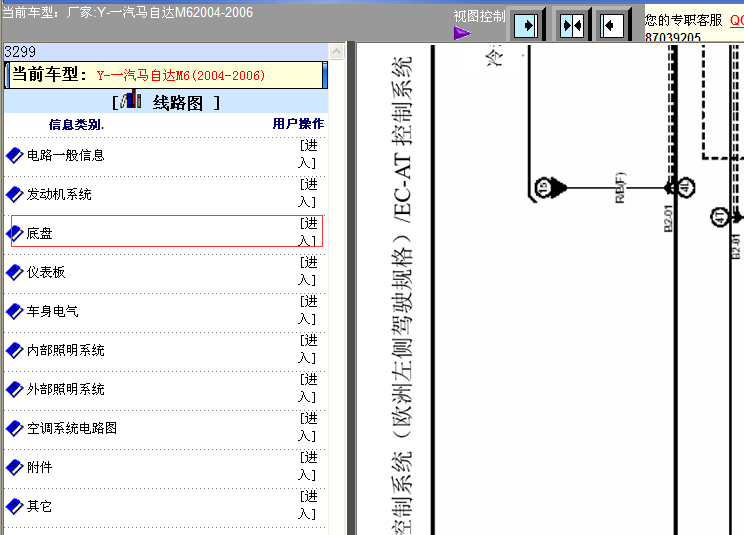This screenshot has width=744, height=535.
Task: Click the book icon beside 外部照明系统
Action: pos(15,389)
